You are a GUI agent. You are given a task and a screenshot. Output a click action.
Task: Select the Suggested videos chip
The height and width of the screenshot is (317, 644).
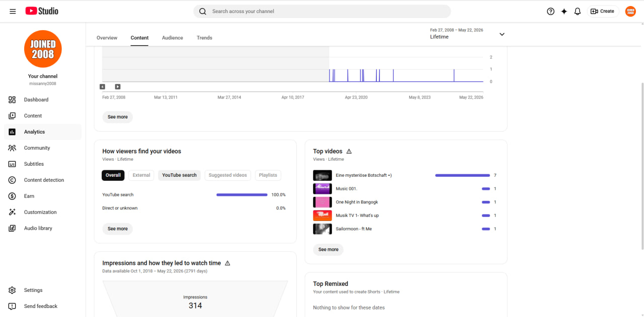pyautogui.click(x=228, y=175)
